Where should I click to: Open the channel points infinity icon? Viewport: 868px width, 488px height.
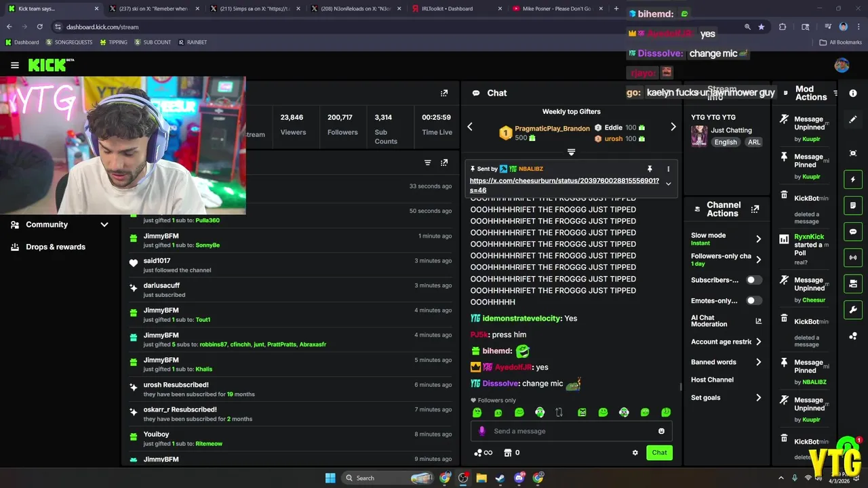(484, 453)
